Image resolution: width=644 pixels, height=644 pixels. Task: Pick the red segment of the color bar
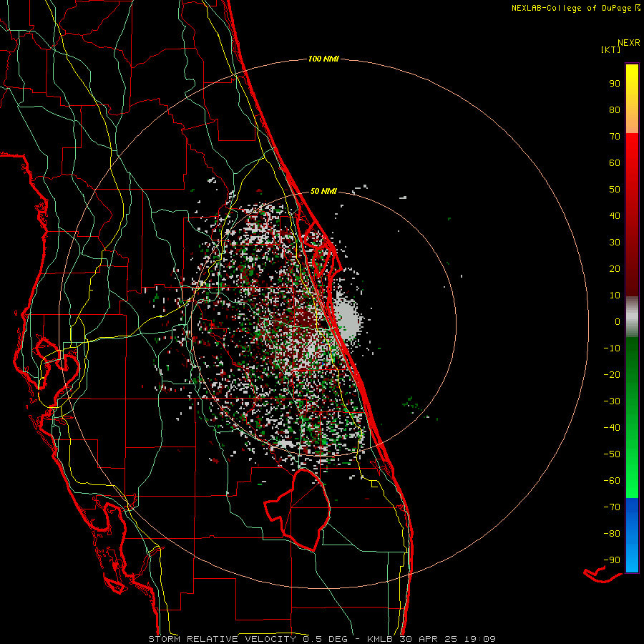click(632, 215)
